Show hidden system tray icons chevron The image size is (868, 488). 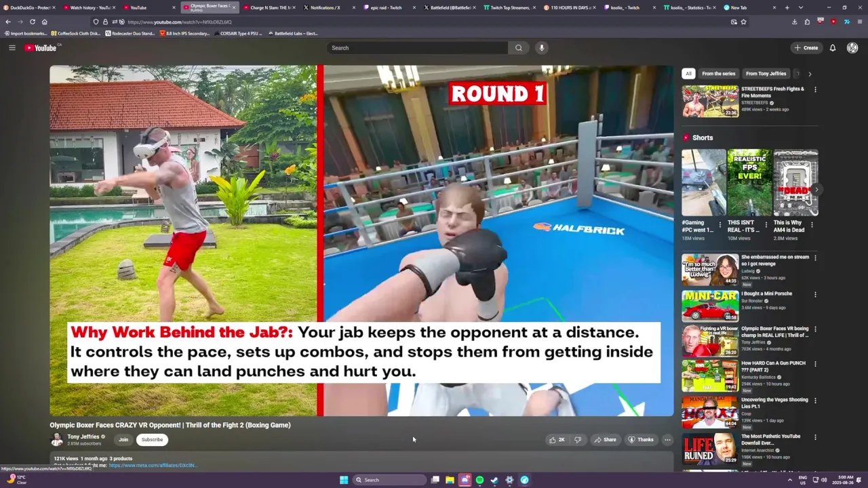click(789, 480)
